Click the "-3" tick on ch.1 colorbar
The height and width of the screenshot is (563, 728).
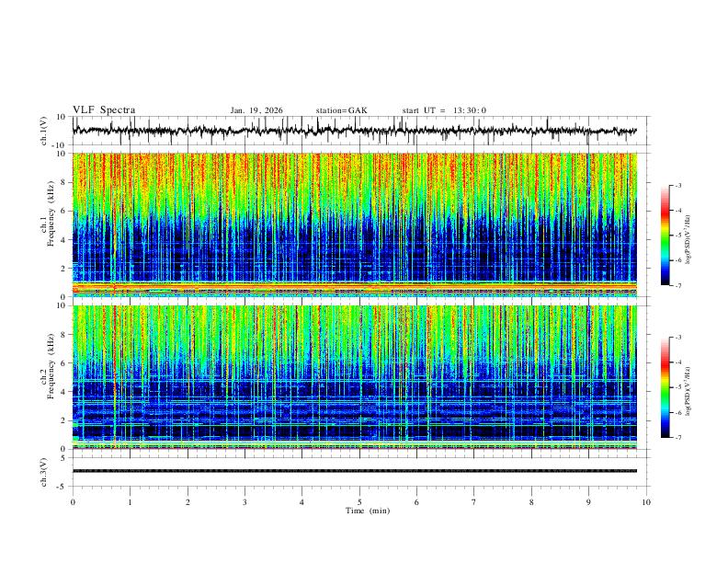point(678,185)
